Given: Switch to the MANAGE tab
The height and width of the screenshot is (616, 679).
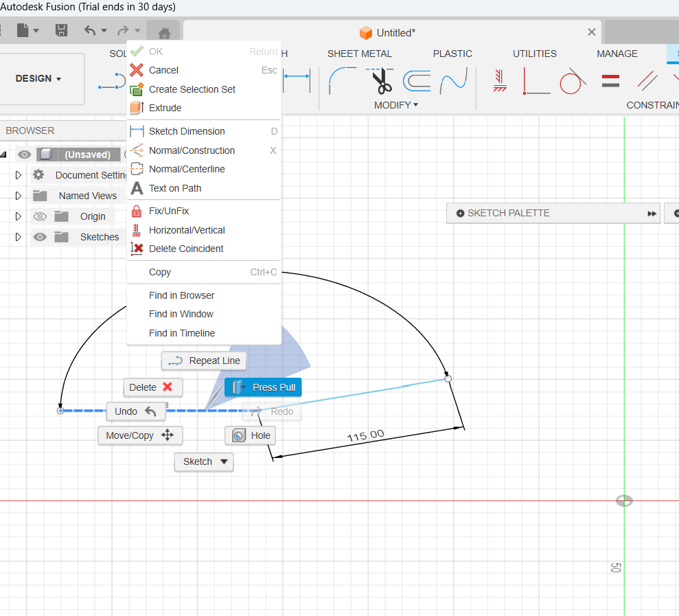Looking at the screenshot, I should [x=617, y=54].
